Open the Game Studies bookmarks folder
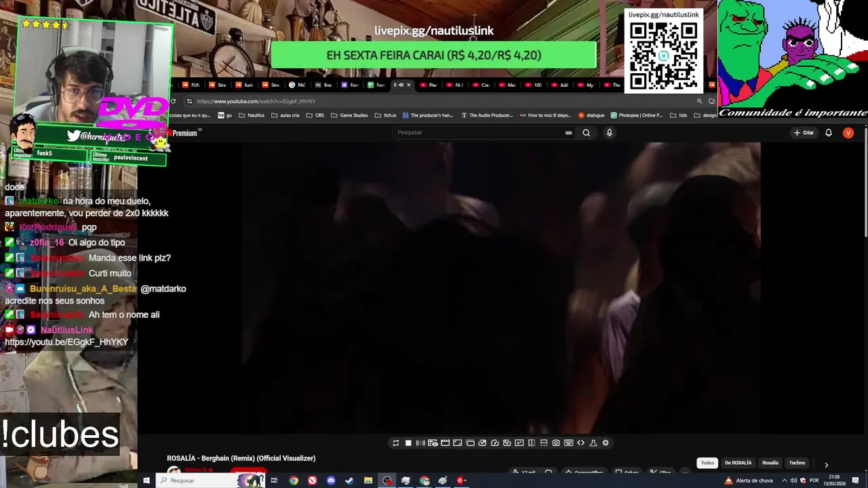 pos(349,115)
